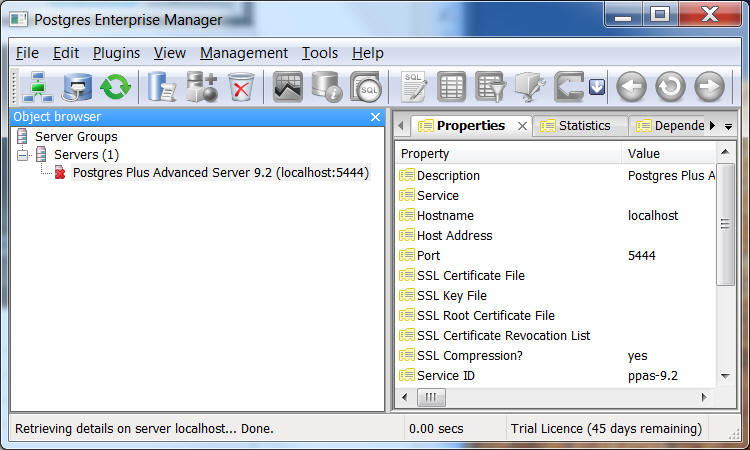Open the Tools menu
This screenshot has width=750, height=450.
pos(320,53)
